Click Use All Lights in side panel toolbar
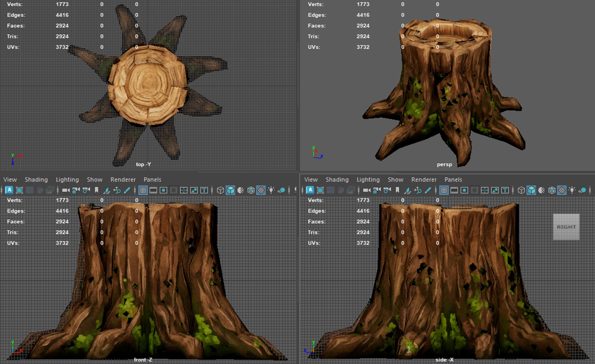Screen dimensions: 595x364 pos(572,190)
